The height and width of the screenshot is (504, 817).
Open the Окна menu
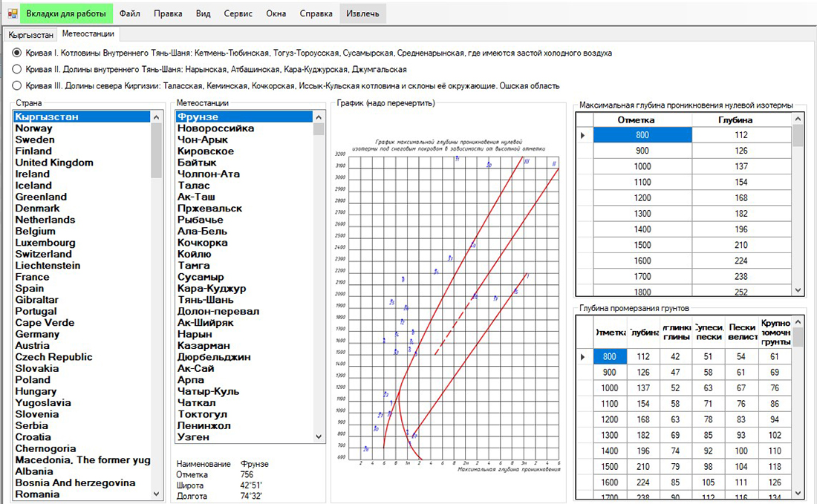tap(276, 13)
